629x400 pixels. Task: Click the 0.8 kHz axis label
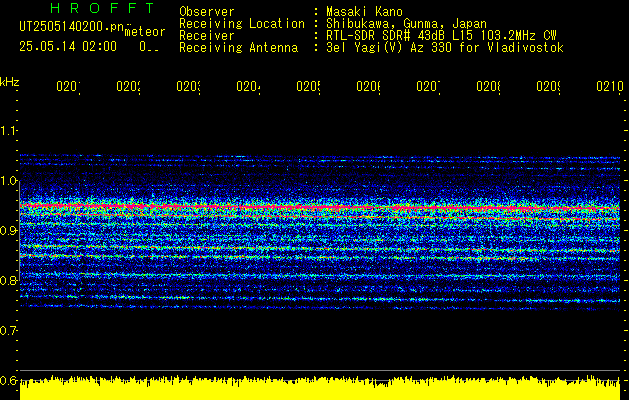(x=8, y=280)
